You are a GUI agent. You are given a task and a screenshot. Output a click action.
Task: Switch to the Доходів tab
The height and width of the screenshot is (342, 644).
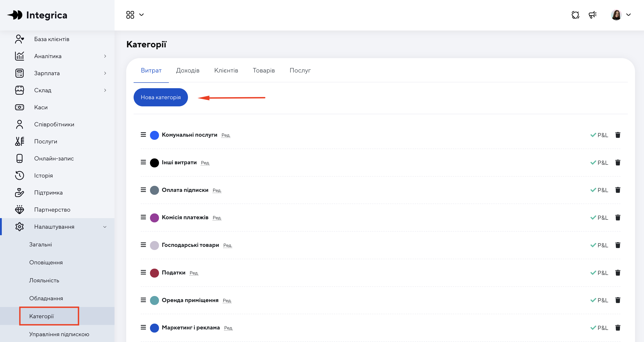point(187,70)
